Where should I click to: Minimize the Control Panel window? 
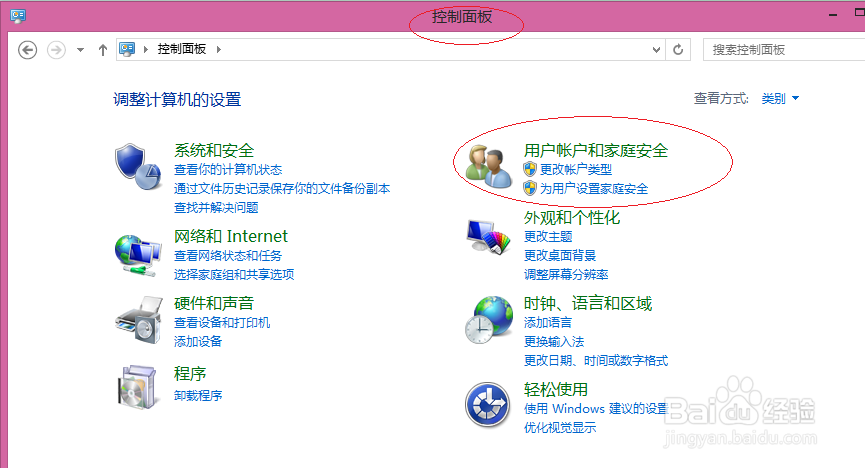point(833,15)
